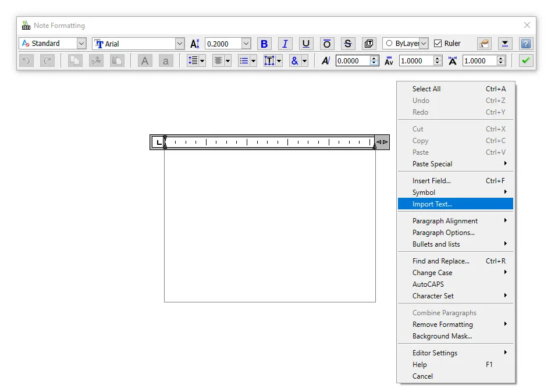Toggle Italic text formatting

pyautogui.click(x=285, y=44)
